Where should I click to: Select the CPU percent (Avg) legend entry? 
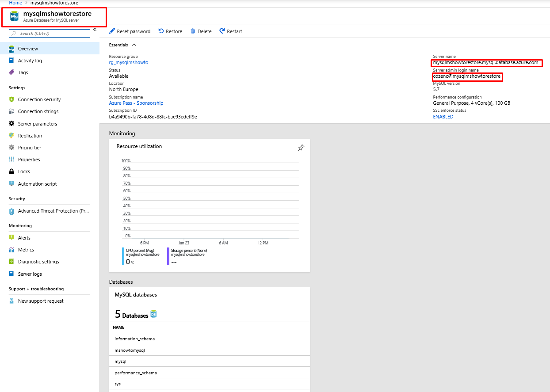[141, 256]
